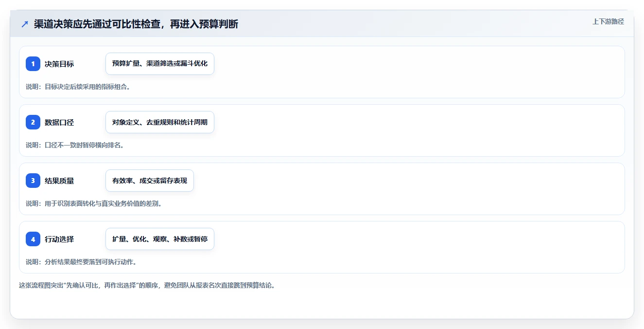Click the 结果质量 step label
Screen dimensions: 644x329
[59, 181]
